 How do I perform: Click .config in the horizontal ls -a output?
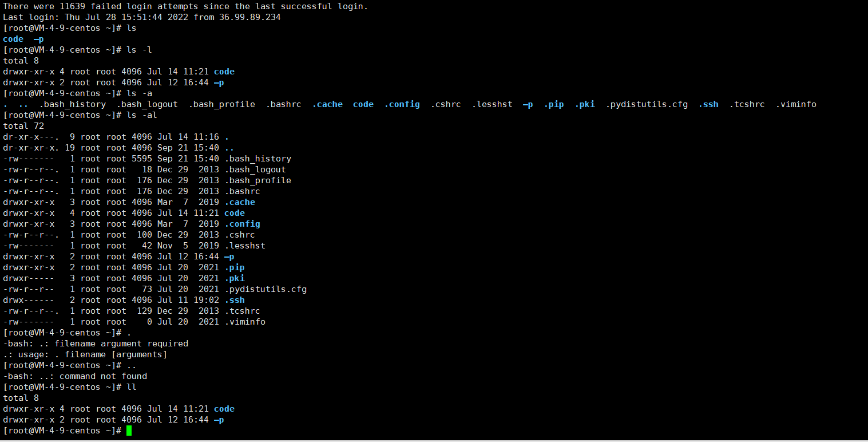[402, 104]
